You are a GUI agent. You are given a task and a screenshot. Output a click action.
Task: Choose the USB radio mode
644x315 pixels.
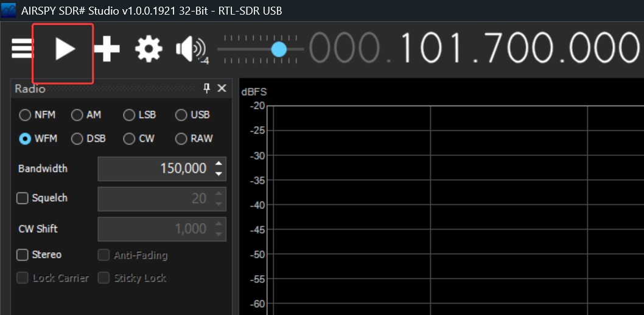[181, 115]
